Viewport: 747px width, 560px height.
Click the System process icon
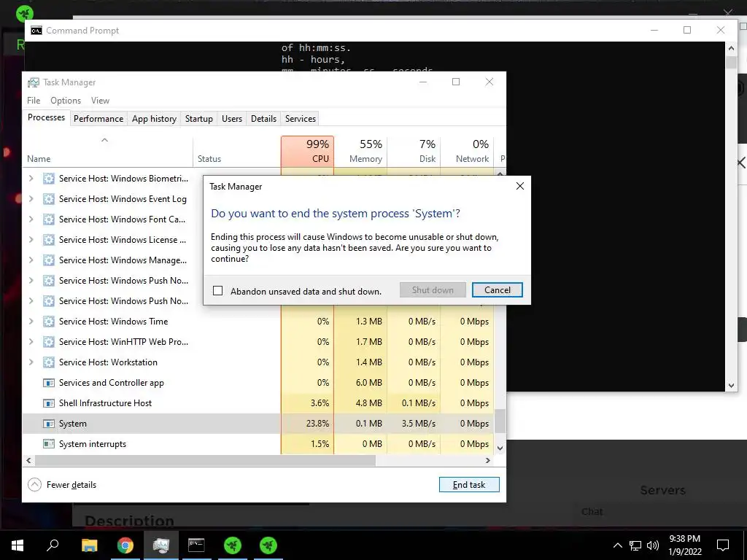coord(49,424)
